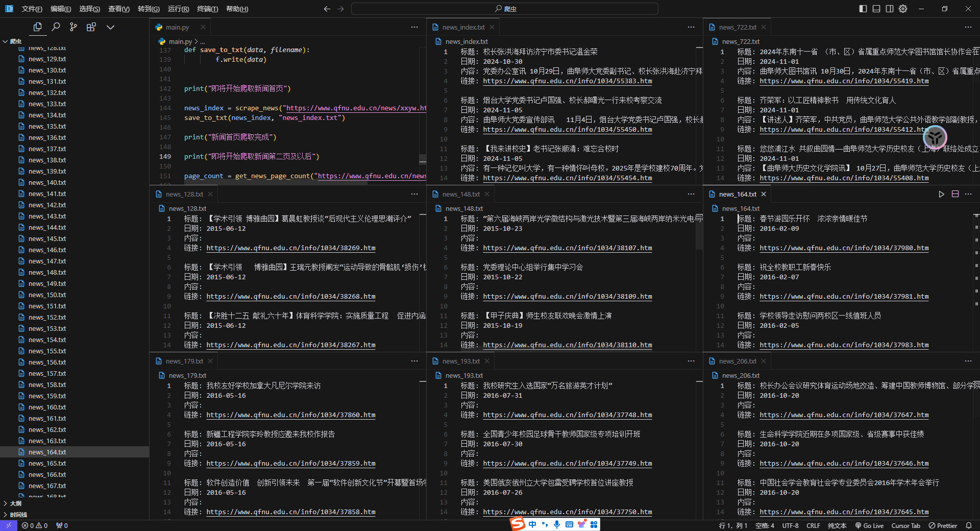Open the Extensions view icon
This screenshot has width=980, height=531.
click(91, 27)
